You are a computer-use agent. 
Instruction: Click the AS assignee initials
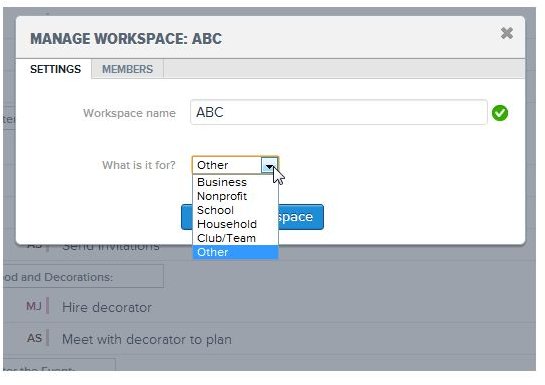(x=34, y=338)
